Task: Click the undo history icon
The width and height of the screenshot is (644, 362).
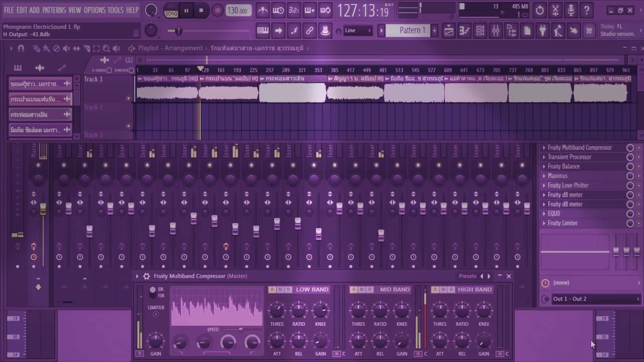Action: pos(540,10)
